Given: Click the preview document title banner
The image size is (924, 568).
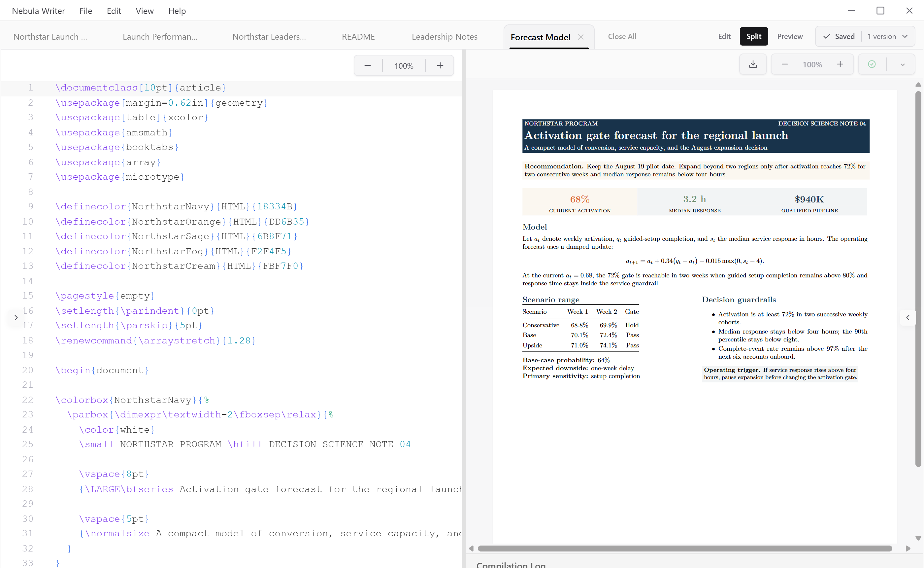Looking at the screenshot, I should 695,136.
